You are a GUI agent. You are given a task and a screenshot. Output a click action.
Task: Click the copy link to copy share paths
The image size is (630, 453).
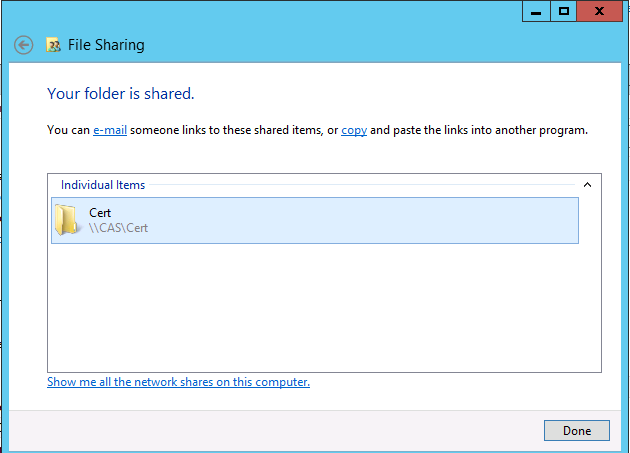(x=354, y=130)
